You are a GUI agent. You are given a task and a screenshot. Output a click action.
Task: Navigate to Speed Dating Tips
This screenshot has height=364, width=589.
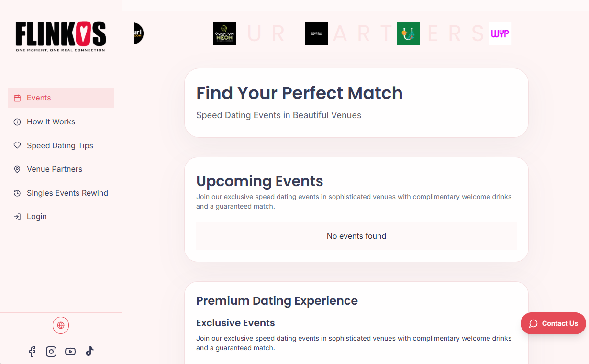60,145
